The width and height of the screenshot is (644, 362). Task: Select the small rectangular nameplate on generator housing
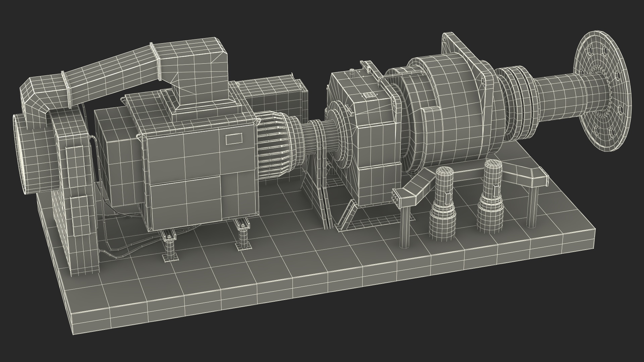pos(234,139)
